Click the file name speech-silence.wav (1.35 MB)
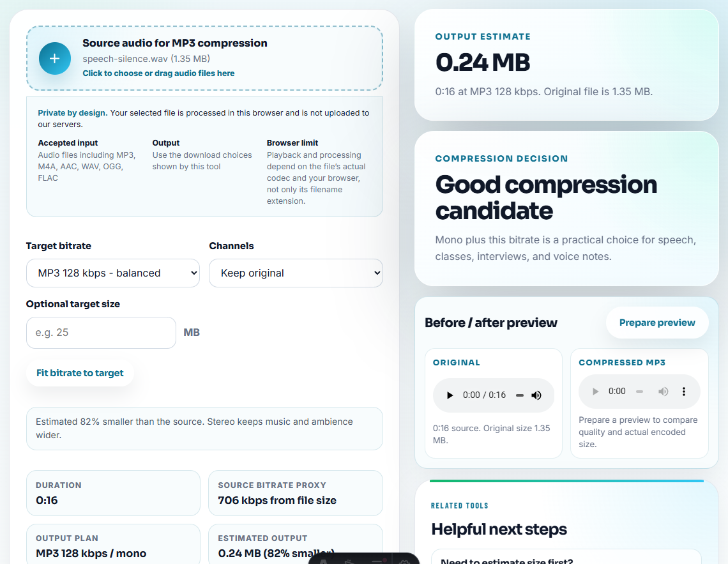This screenshot has width=728, height=564. tap(146, 59)
